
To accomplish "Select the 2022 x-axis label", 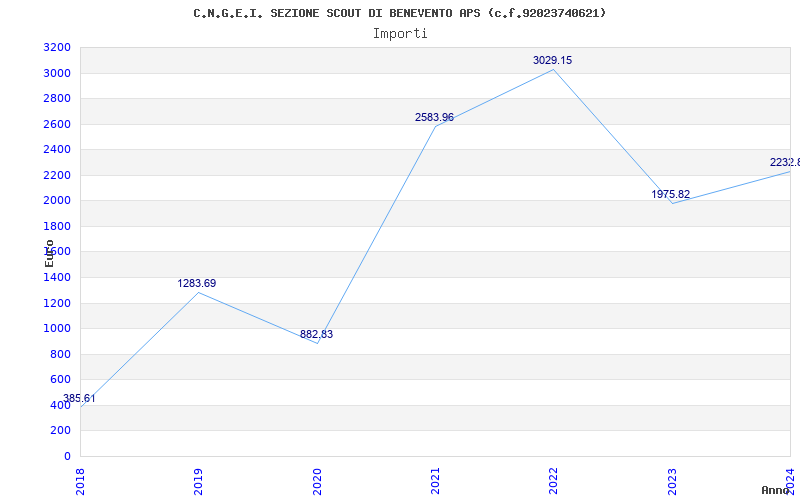I will [x=554, y=482].
